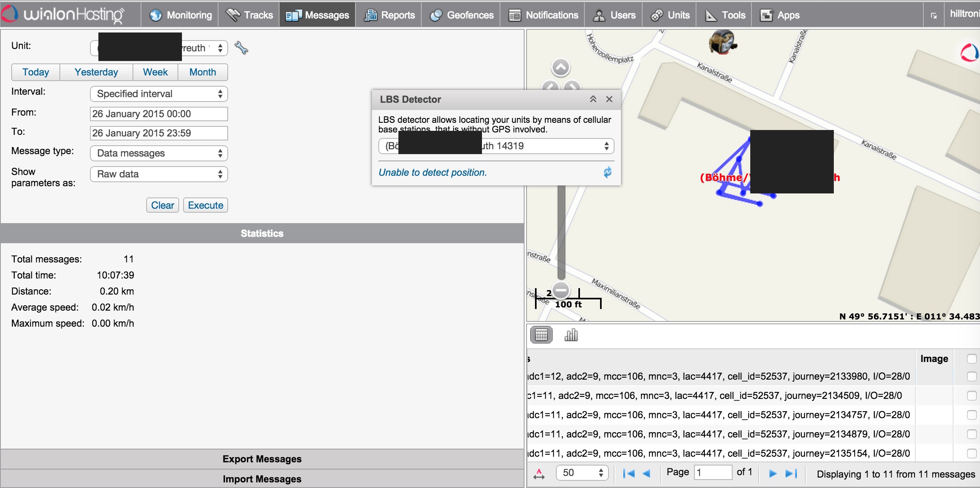This screenshot has width=980, height=488.
Task: Open the Reports tab
Action: 389,15
